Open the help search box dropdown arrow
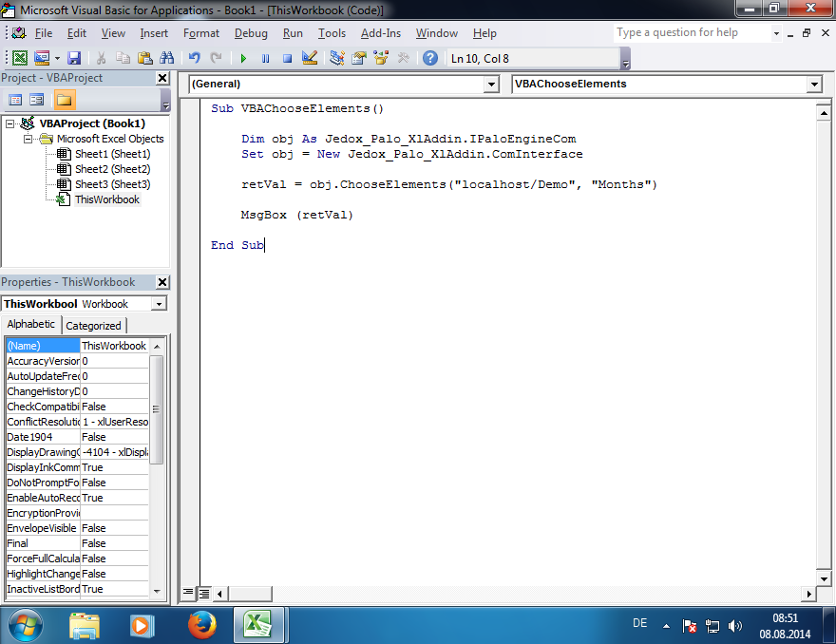Screen dimensions: 836x644 click(776, 33)
